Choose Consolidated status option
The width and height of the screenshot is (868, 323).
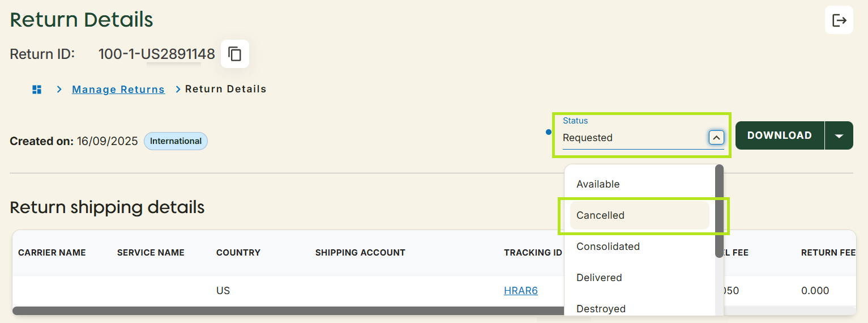point(608,246)
